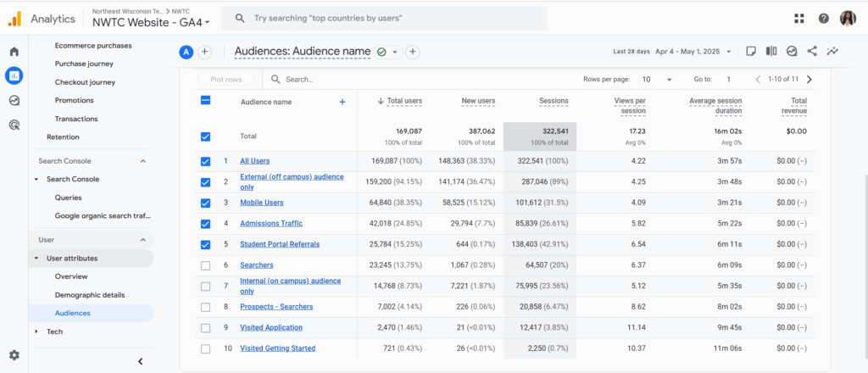Sort by Average session duration header

[715, 106]
